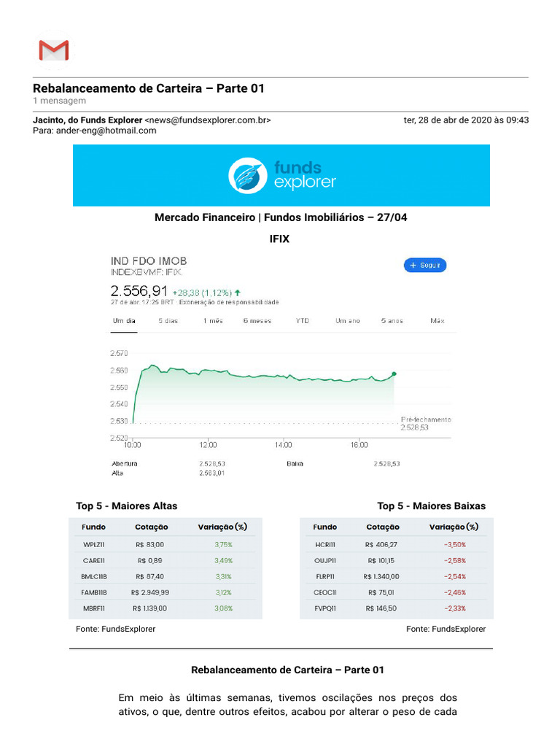Viewport: 560px width, 747px height.
Task: Switch to Um ano range
Action: pos(347,321)
